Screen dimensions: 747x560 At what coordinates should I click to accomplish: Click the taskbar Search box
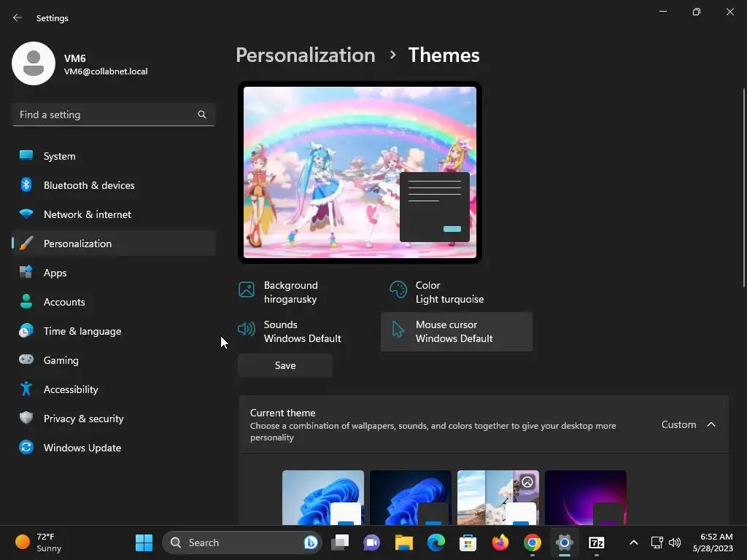(242, 542)
